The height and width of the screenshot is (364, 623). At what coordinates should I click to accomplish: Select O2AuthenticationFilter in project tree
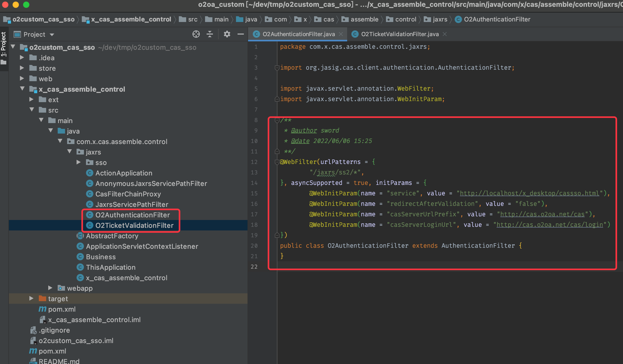pyautogui.click(x=132, y=215)
